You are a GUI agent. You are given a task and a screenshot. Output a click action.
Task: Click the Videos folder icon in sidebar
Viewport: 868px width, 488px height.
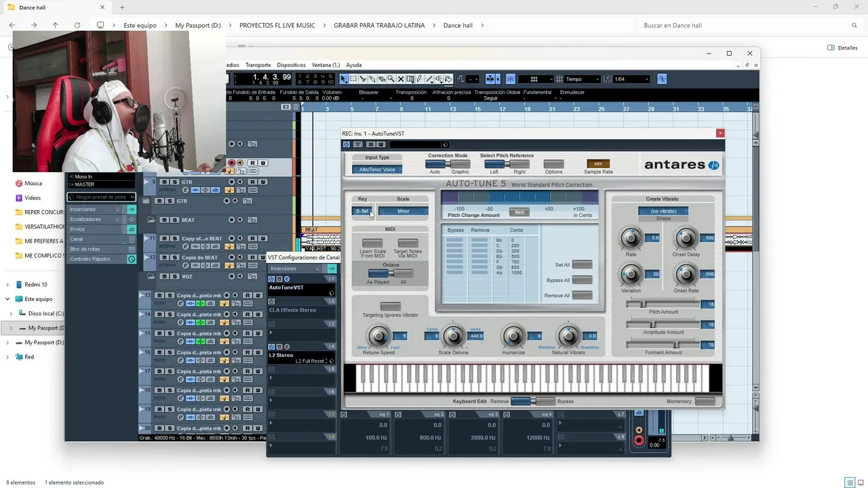pos(18,198)
